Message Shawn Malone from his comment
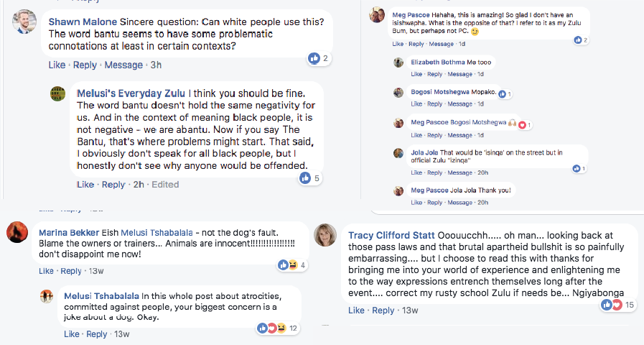This screenshot has width=644, height=345. [x=123, y=65]
